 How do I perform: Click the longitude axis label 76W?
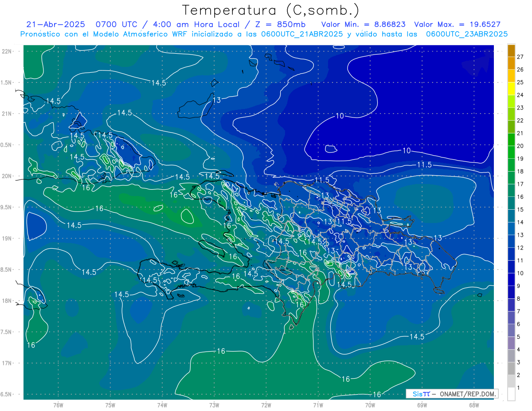click(x=58, y=405)
